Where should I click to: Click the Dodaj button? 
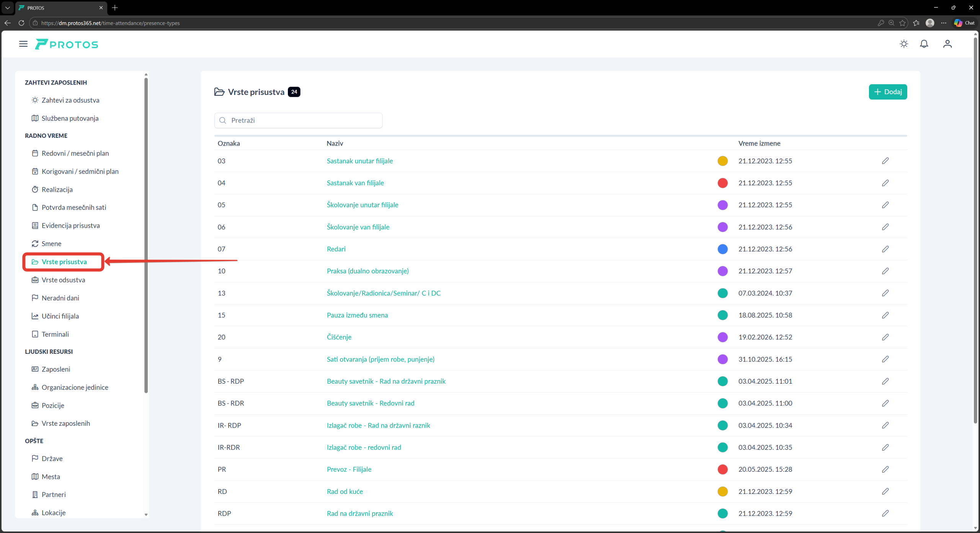[x=888, y=92]
